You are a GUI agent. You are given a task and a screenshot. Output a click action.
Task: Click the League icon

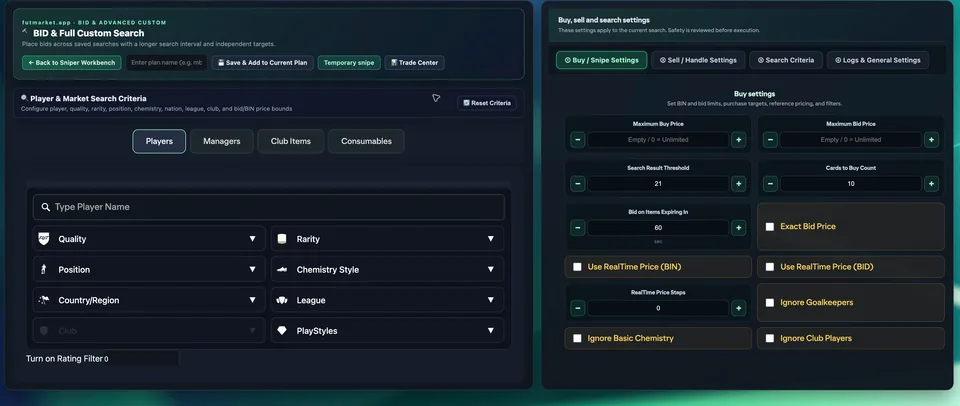[282, 300]
